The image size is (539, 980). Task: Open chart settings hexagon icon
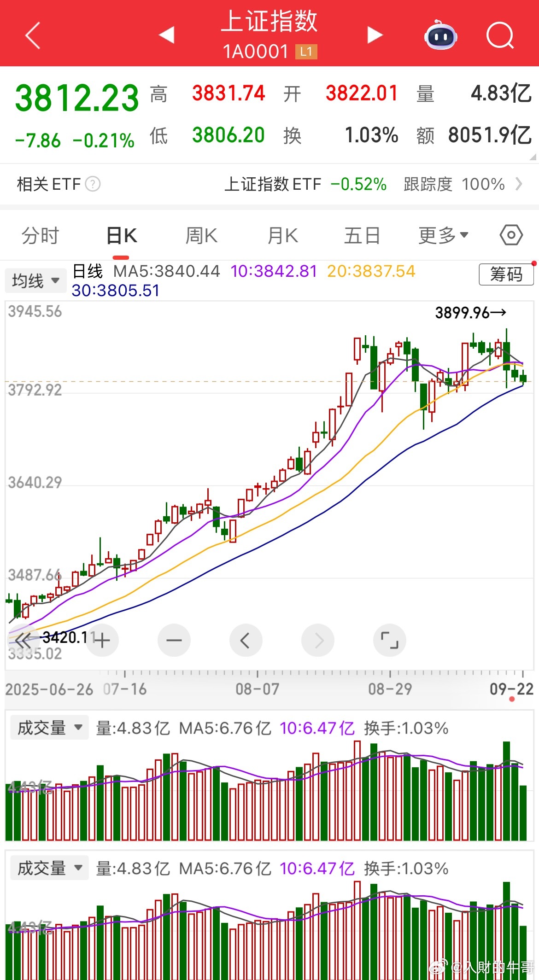pos(511,235)
